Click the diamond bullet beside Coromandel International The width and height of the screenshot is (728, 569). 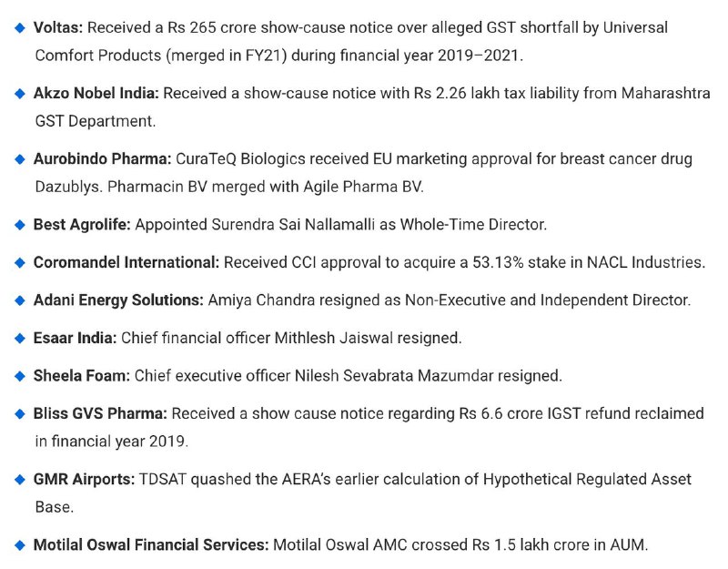pos(20,263)
